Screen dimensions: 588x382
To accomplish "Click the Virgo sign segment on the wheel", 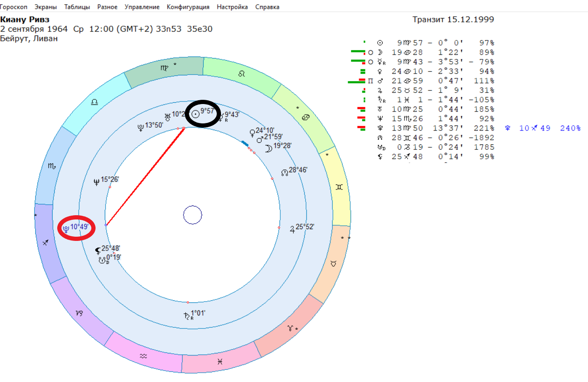I will point(165,68).
